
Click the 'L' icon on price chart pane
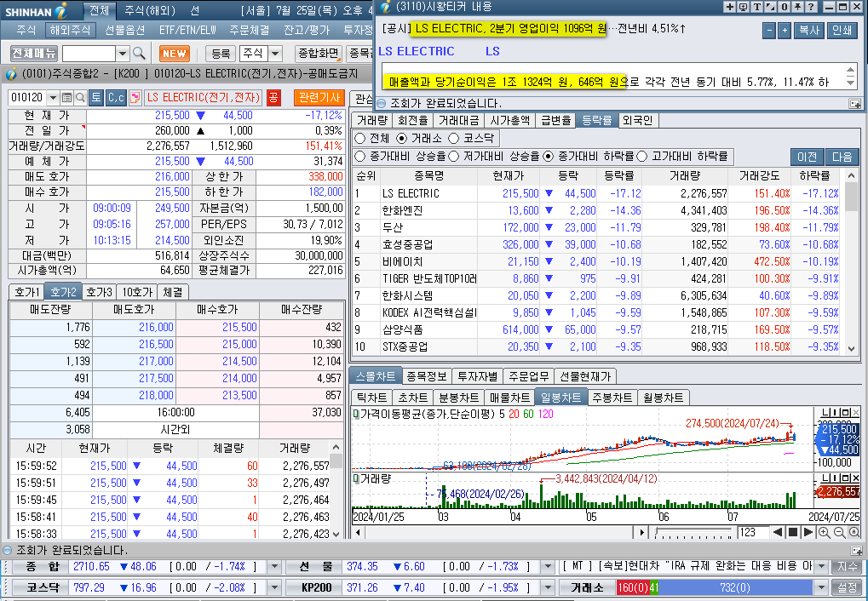(x=826, y=413)
